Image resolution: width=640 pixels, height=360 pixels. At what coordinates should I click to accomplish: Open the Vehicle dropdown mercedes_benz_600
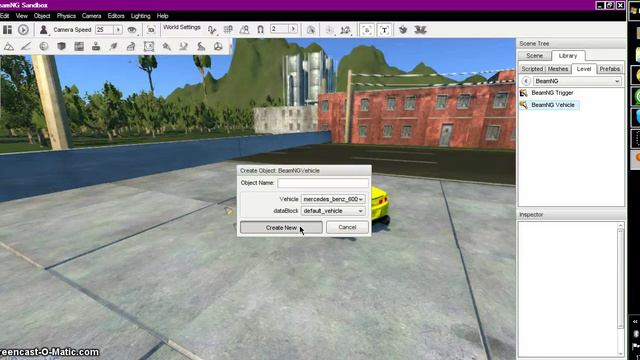(333, 199)
